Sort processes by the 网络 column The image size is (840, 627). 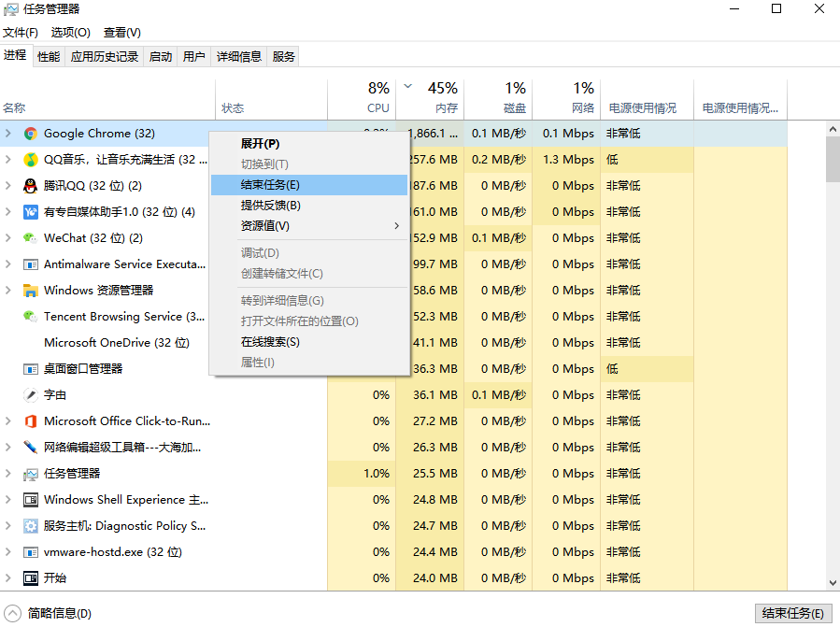click(566, 99)
